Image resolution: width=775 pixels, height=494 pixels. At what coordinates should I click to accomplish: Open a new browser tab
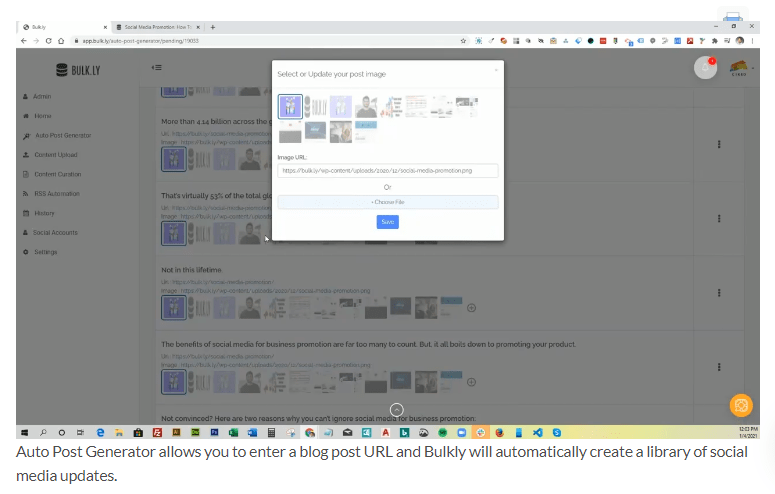[213, 27]
